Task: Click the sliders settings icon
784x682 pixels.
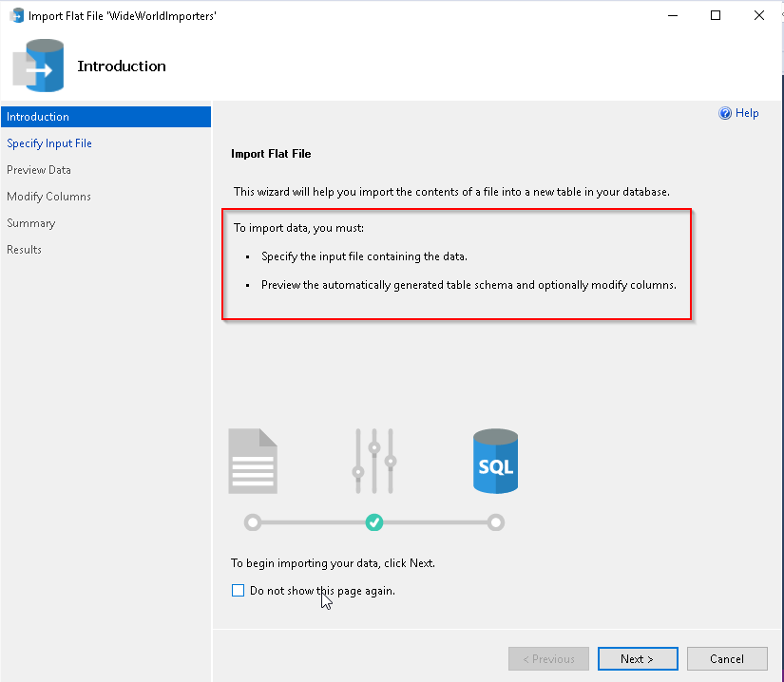Action: tap(373, 461)
